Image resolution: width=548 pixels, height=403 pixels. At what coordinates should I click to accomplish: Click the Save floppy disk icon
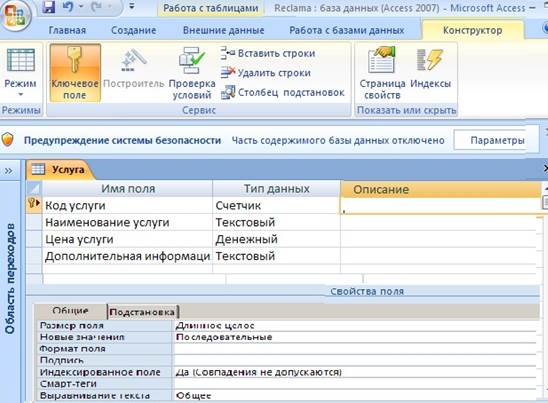pos(49,7)
